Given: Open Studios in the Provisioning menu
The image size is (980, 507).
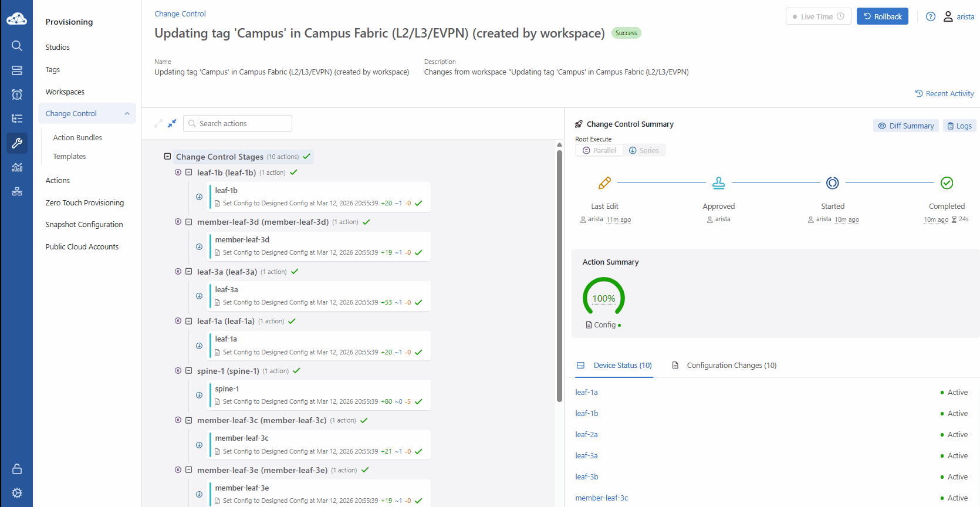Looking at the screenshot, I should [x=58, y=47].
